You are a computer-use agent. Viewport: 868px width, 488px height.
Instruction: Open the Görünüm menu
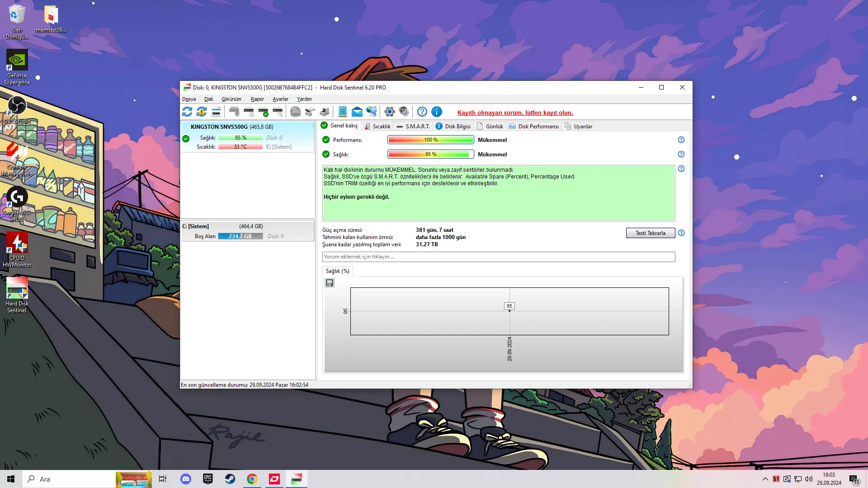tap(231, 99)
